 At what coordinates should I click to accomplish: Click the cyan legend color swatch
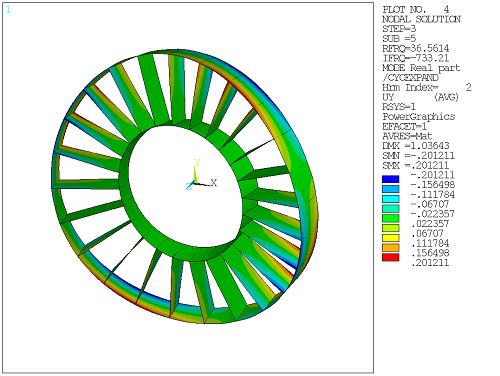tap(390, 199)
